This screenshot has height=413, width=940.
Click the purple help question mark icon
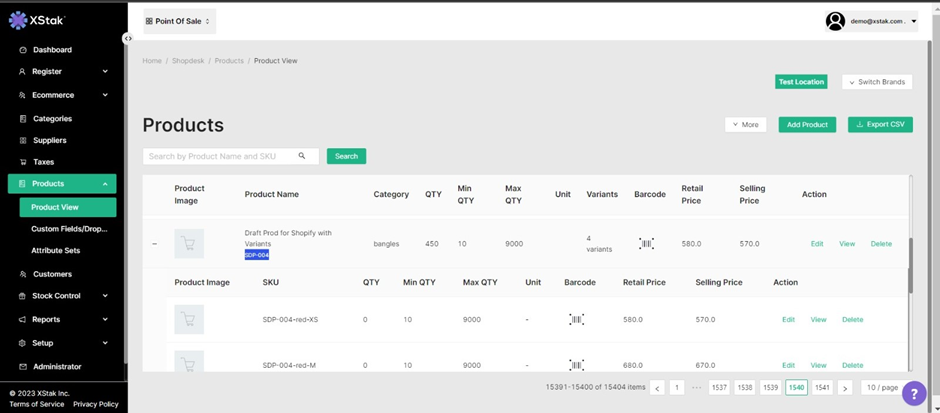(914, 393)
